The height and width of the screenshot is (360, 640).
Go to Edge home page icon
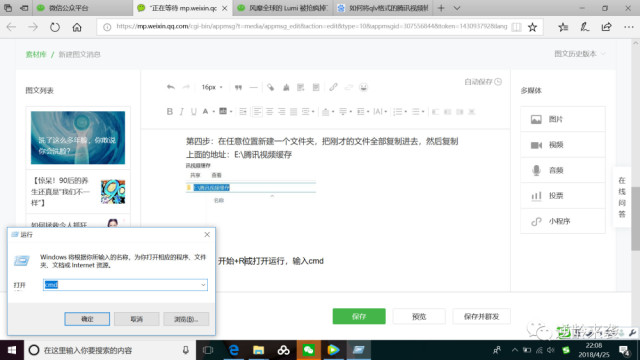(x=77, y=27)
